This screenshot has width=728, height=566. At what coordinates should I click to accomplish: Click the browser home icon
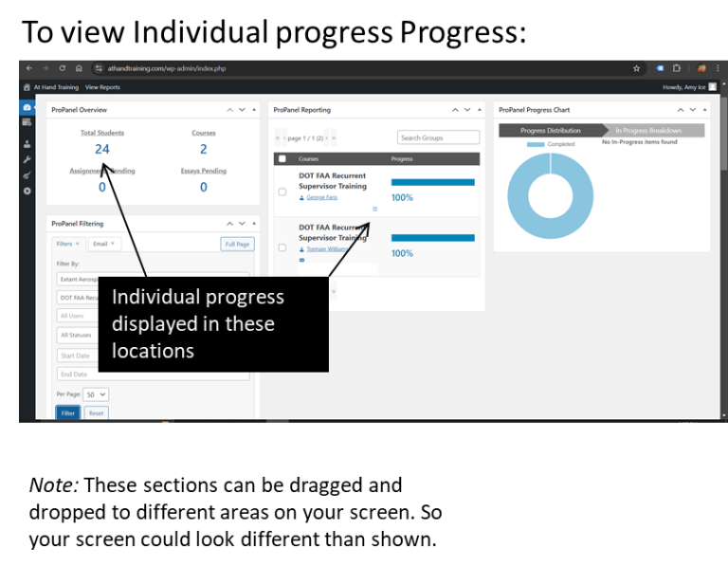point(79,68)
